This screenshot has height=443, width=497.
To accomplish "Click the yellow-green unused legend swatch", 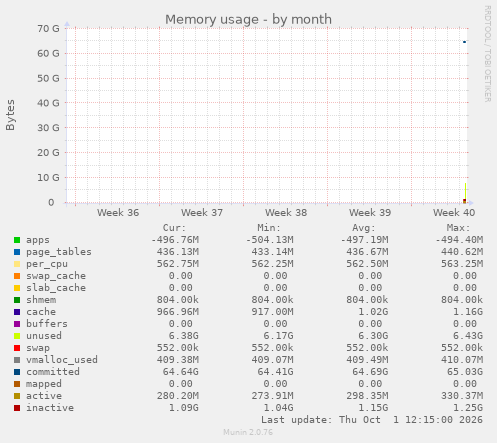I will pos(17,336).
